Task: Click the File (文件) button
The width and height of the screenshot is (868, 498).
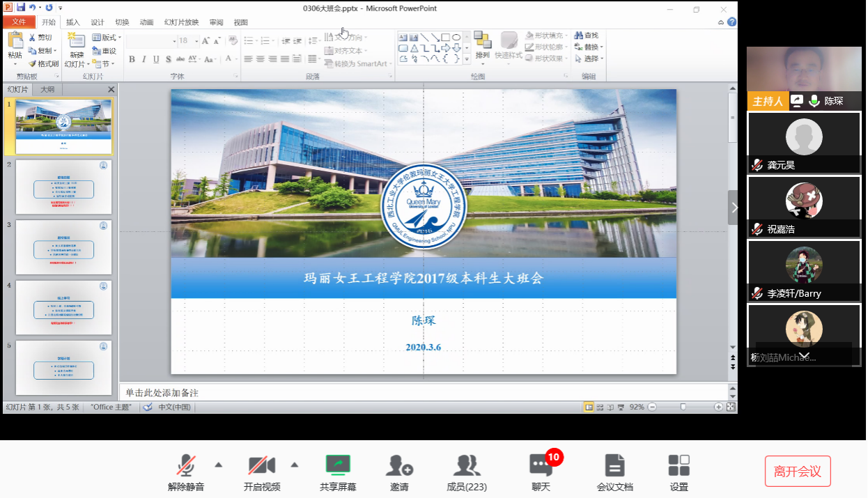Action: point(18,22)
